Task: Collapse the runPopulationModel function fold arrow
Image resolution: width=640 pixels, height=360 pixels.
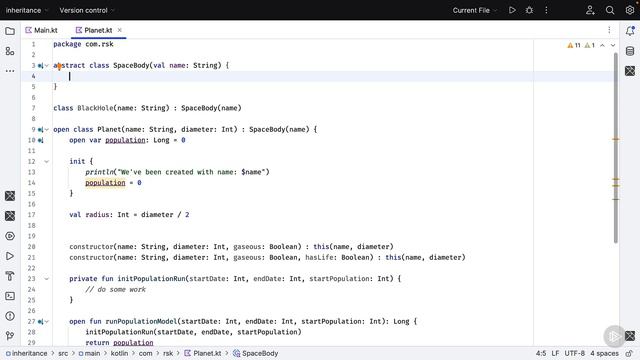Action: [x=47, y=322]
